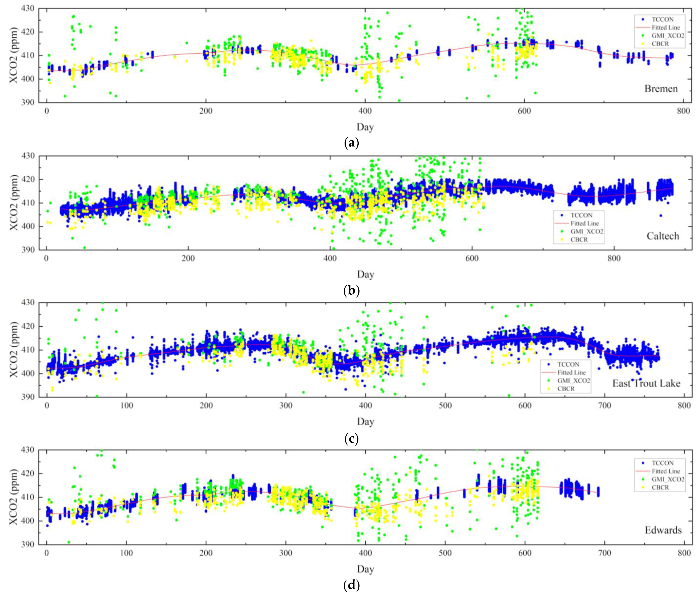Select the blue TCCON marker in Bremen legend
700x596 pixels.
click(643, 19)
